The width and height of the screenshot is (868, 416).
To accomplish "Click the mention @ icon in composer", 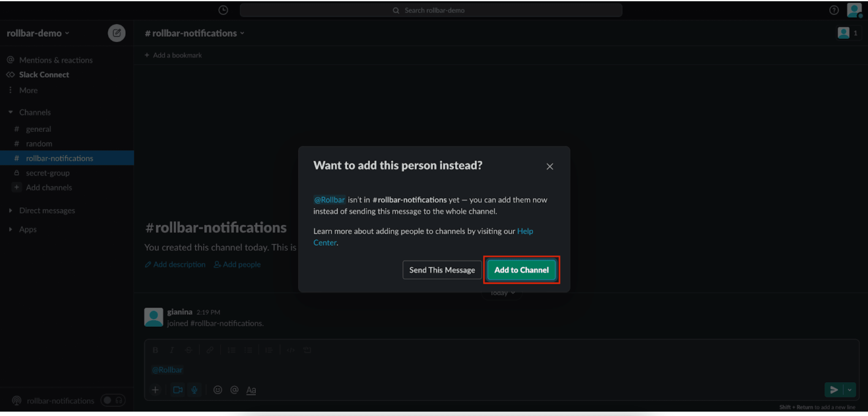I will [234, 390].
